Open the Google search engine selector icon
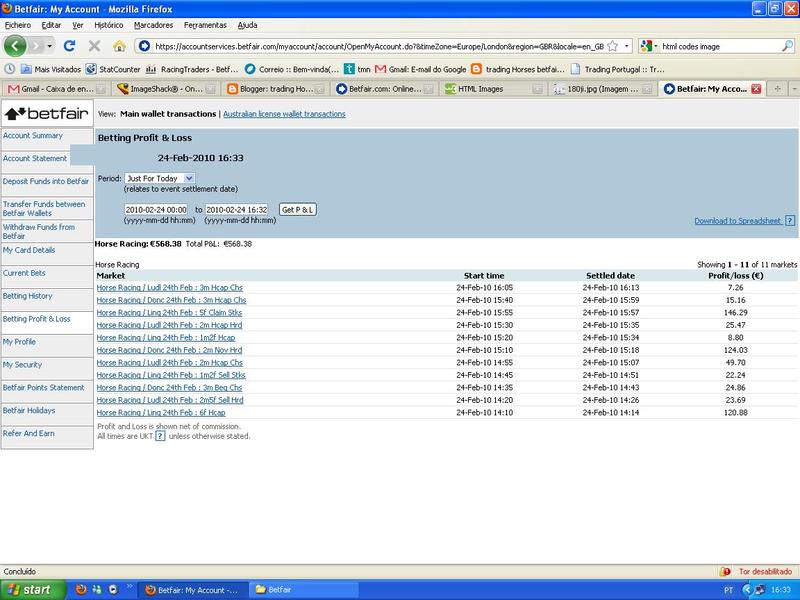This screenshot has width=800, height=600. click(646, 46)
